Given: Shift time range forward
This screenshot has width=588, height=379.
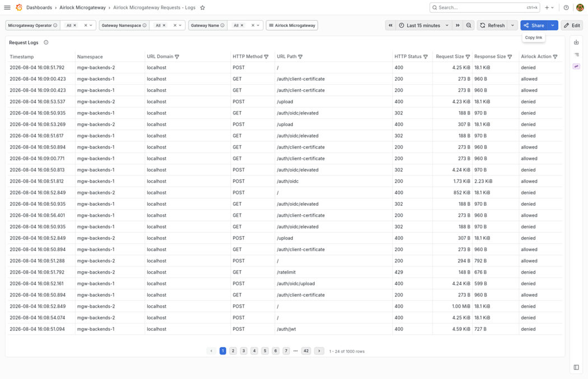Looking at the screenshot, I should click(x=458, y=26).
